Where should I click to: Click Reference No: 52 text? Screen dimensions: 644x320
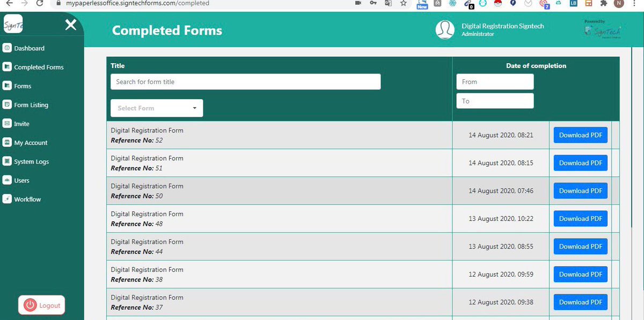click(x=136, y=140)
